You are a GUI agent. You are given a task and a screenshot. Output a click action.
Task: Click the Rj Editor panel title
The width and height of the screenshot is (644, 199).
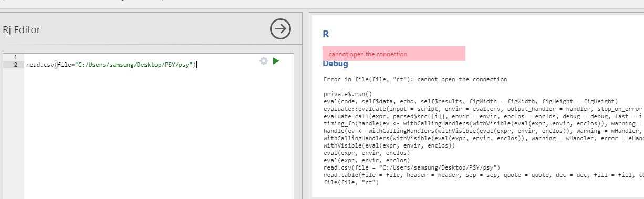point(22,30)
